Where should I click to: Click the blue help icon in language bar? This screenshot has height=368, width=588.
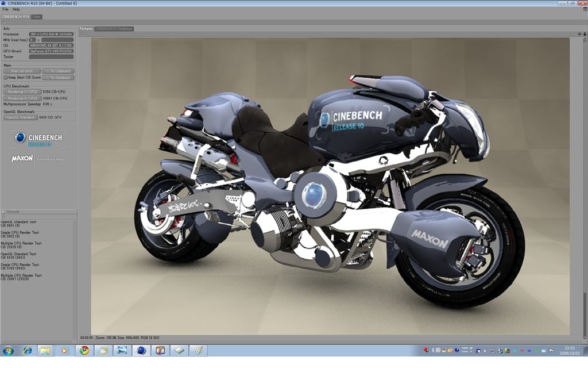[x=457, y=350]
